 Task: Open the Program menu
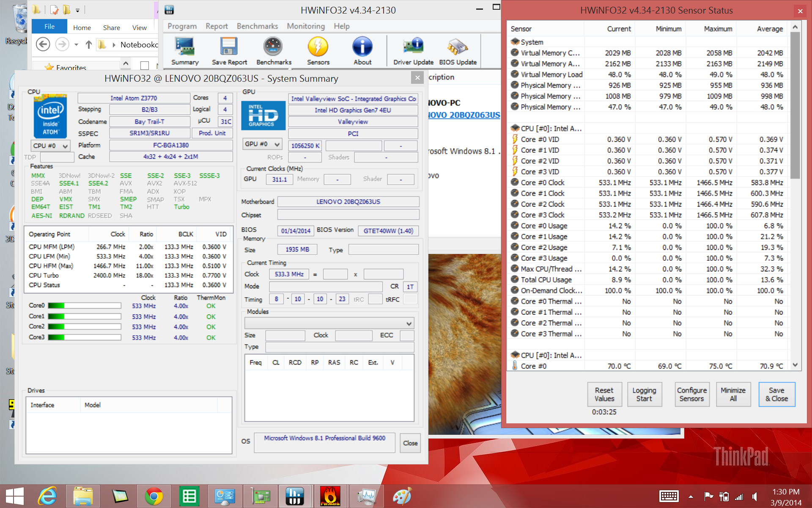(182, 26)
